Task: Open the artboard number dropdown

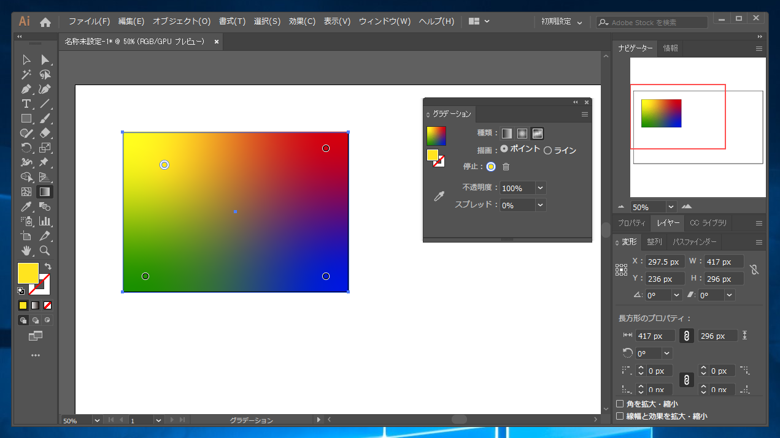Action: pyautogui.click(x=158, y=421)
